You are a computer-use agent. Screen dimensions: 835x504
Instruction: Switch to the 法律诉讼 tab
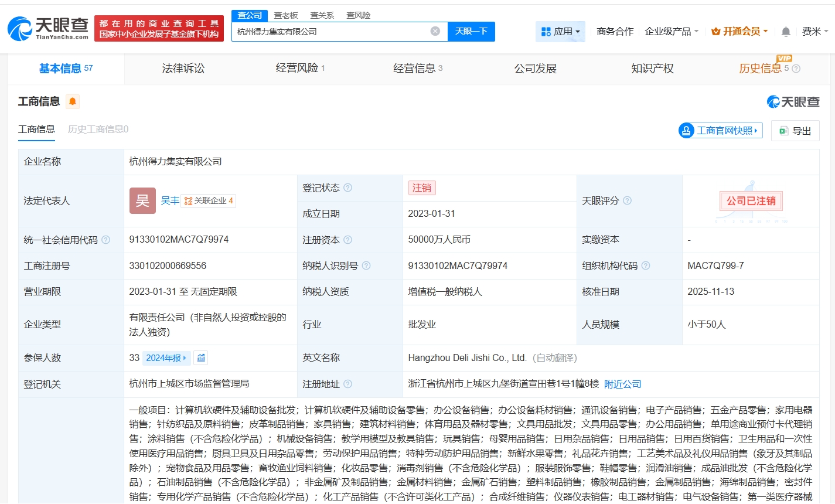pos(183,69)
